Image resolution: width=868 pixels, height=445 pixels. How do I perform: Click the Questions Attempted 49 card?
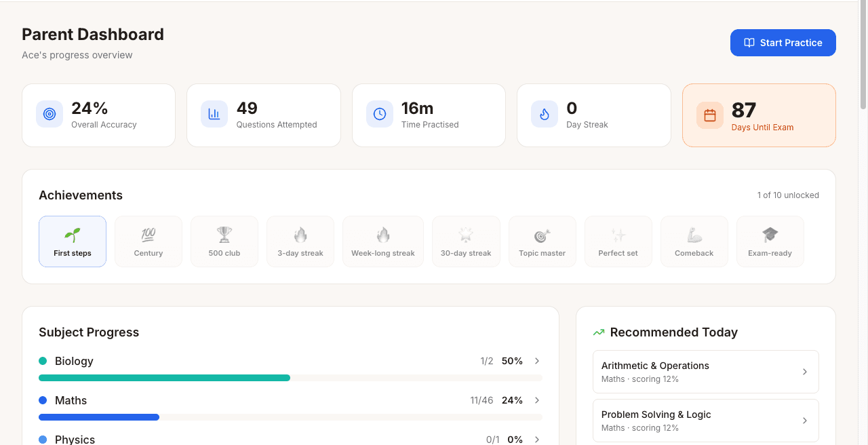264,115
